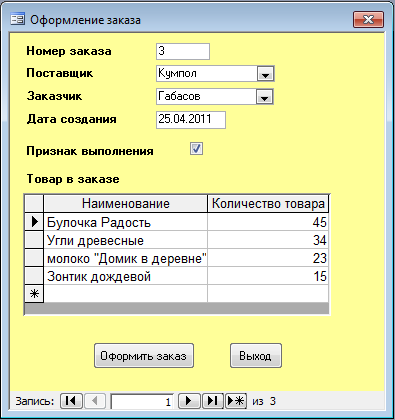Select row marker for Зонтик дождевой
395x420 pixels.
(x=34, y=276)
